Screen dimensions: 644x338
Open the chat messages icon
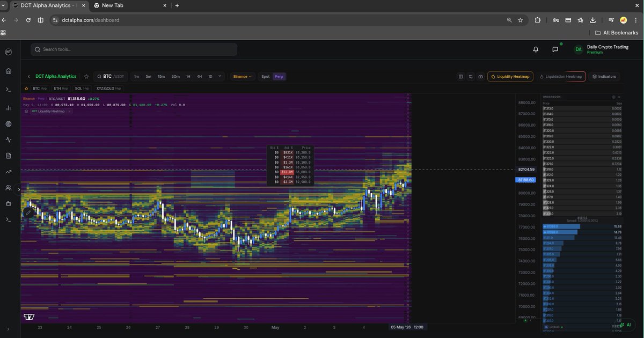click(555, 49)
